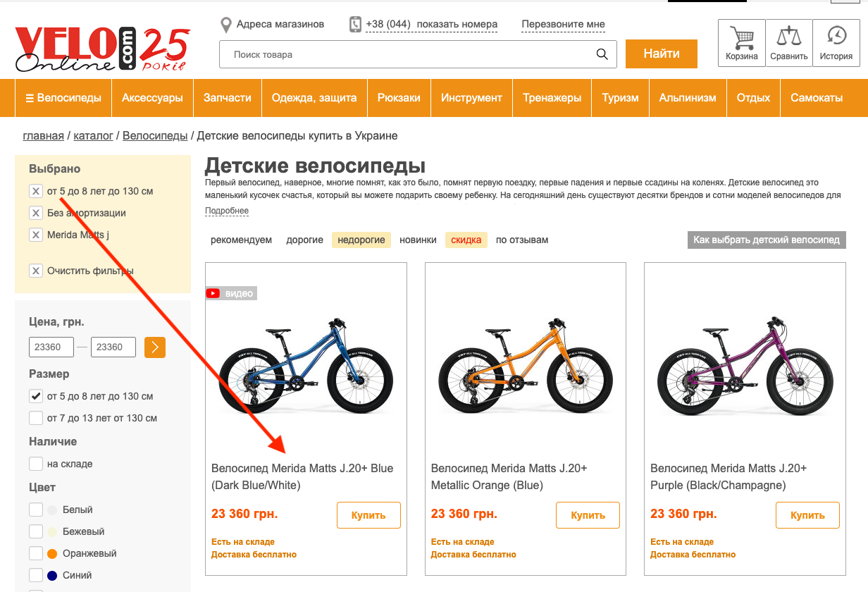Clear all filters using the Очистить фильтры X
This screenshot has width=868, height=592.
click(36, 271)
